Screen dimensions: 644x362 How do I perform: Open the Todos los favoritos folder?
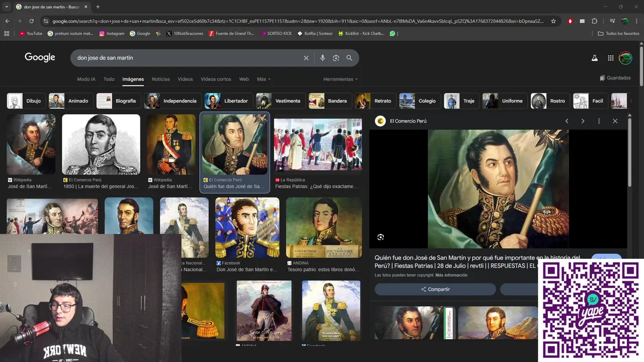pos(618,34)
